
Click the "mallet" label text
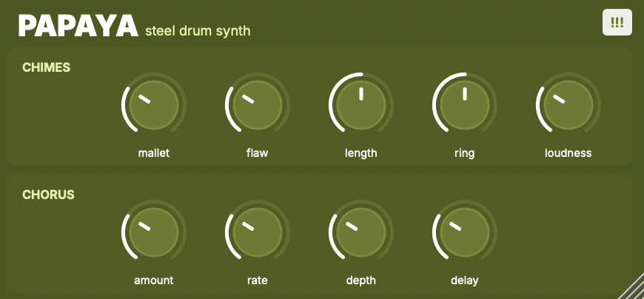(154, 154)
